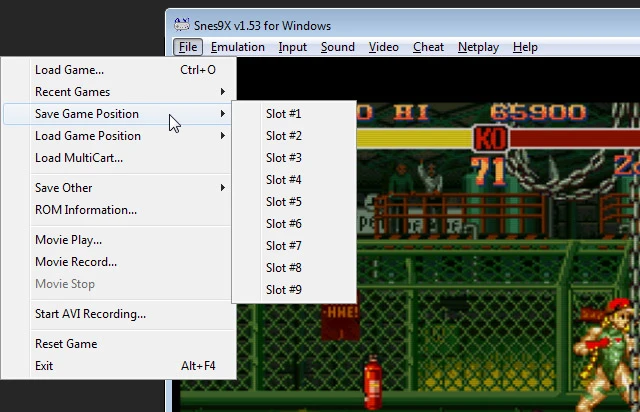
Task: Save state to Slot #3
Action: [x=294, y=158]
